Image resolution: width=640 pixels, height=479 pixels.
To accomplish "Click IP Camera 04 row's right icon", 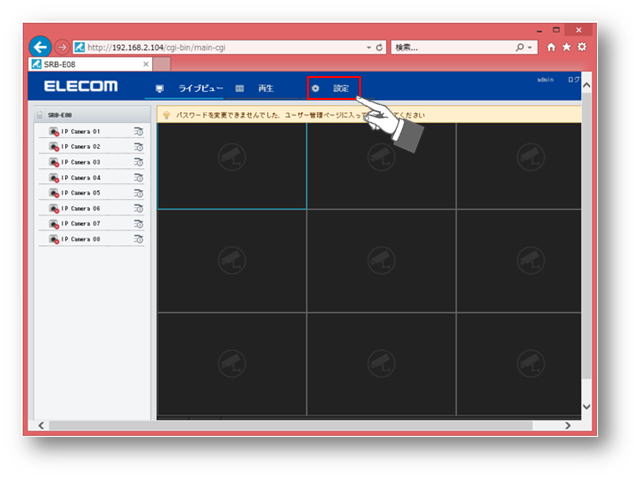I will click(x=139, y=177).
